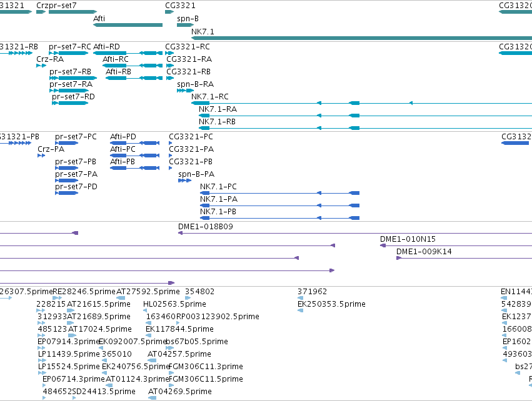This screenshot has width=532, height=401.
Task: Select the FGM306C11.3prime EST label
Action: 206,367
